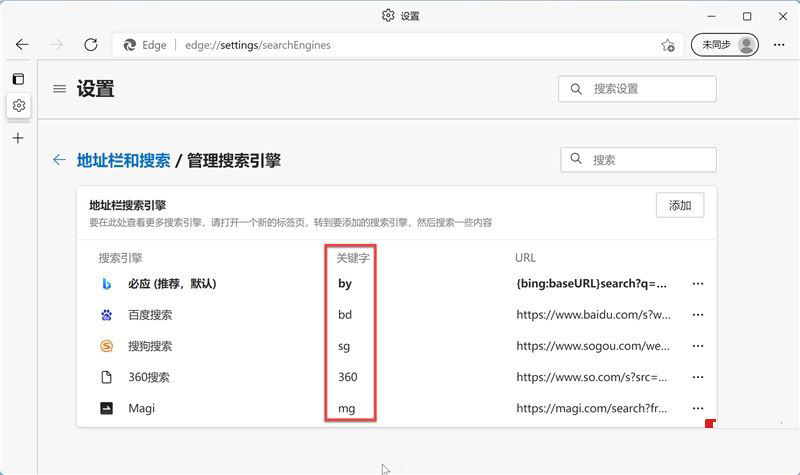Open more actions for Magi row
The width and height of the screenshot is (800, 475).
click(697, 408)
